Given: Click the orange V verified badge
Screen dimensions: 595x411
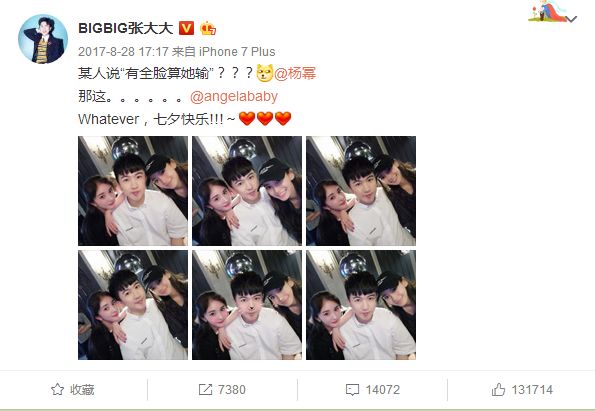Looking at the screenshot, I should (x=186, y=28).
